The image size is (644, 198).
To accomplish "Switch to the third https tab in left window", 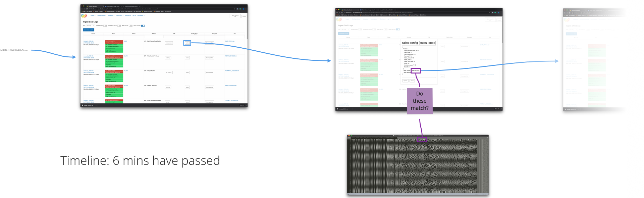I will tap(131, 6).
